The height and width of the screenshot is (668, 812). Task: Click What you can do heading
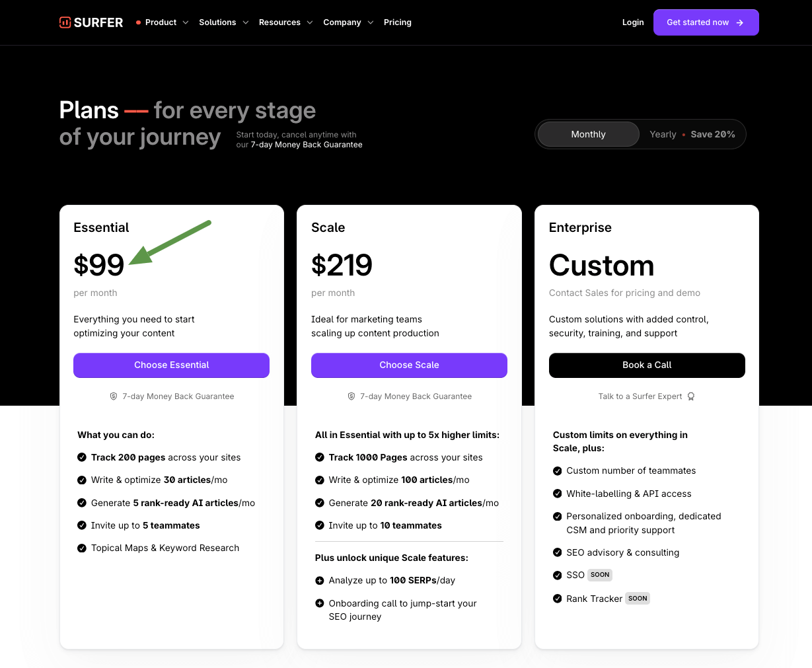pos(116,435)
